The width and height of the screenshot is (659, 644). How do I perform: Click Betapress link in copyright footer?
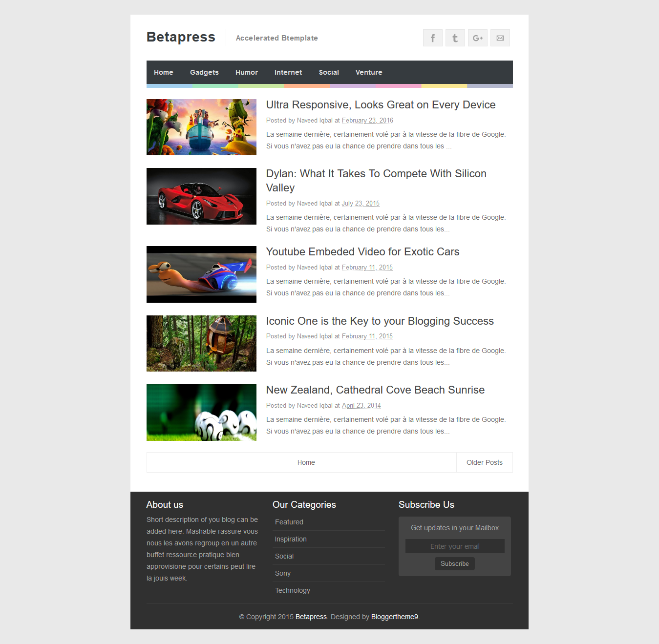point(311,617)
